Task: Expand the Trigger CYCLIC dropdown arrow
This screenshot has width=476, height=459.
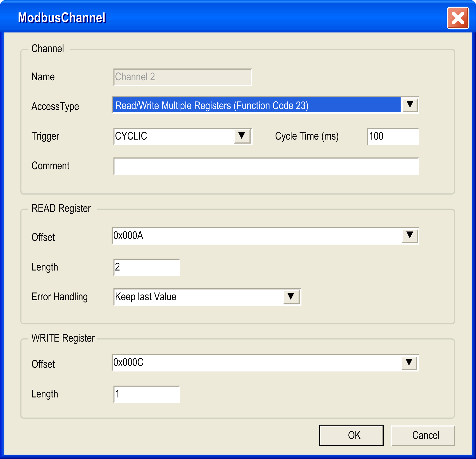Action: point(242,136)
